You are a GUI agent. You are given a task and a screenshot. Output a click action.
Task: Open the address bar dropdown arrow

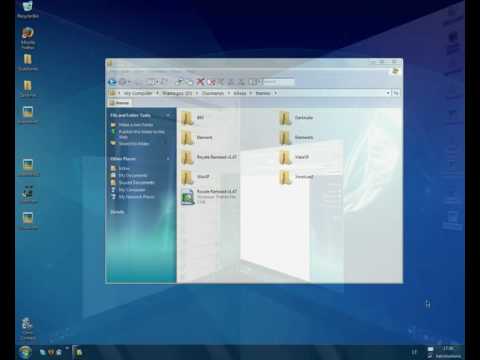[x=388, y=93]
